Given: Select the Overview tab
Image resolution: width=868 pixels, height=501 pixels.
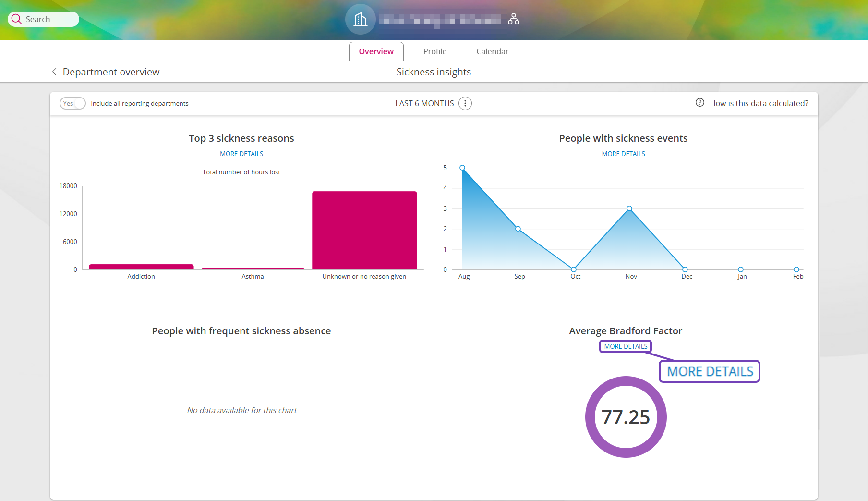Looking at the screenshot, I should point(376,51).
